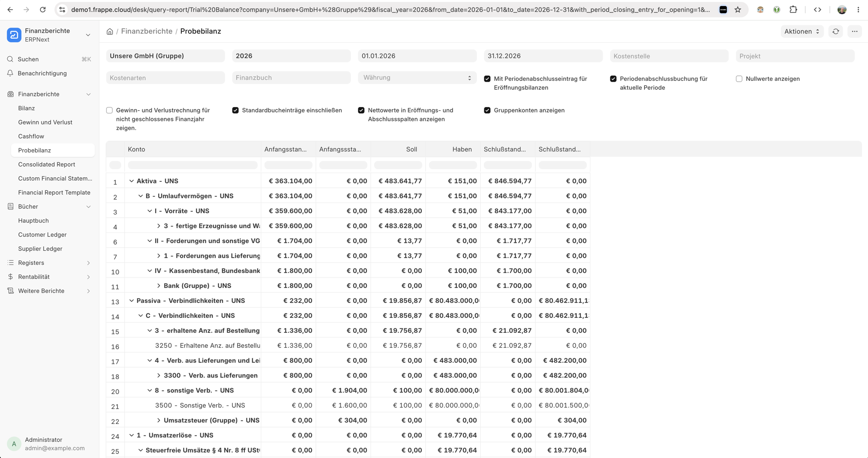Uncheck Nettowerte in Eröffnungs- und Abschlussspalten anzeigen
The image size is (868, 458).
(x=361, y=110)
